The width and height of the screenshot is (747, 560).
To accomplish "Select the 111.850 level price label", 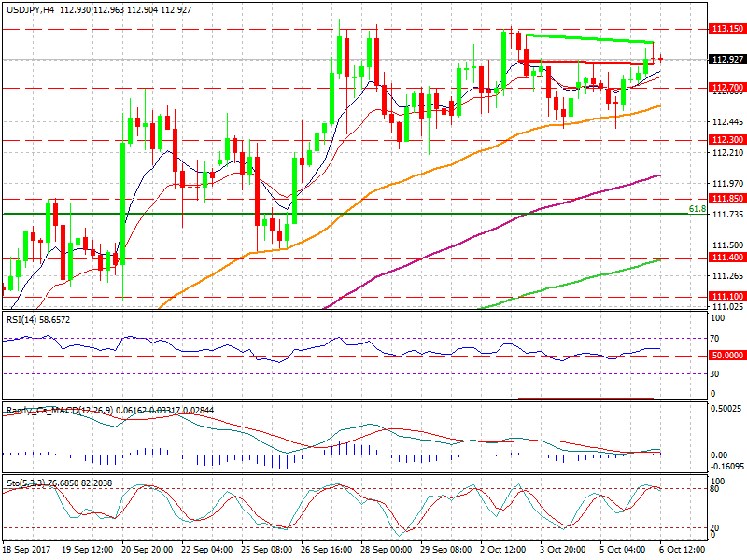I will pos(727,199).
